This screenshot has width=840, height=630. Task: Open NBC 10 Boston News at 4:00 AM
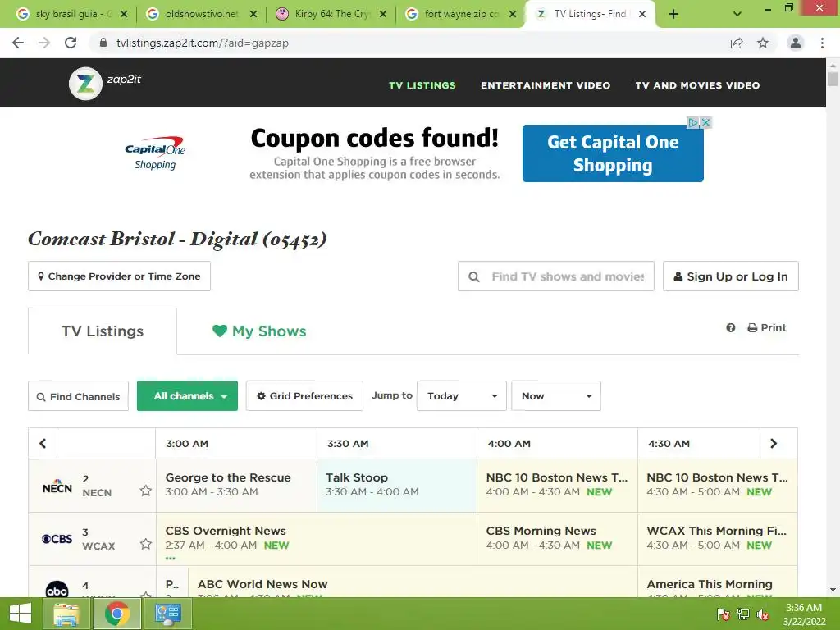(557, 485)
